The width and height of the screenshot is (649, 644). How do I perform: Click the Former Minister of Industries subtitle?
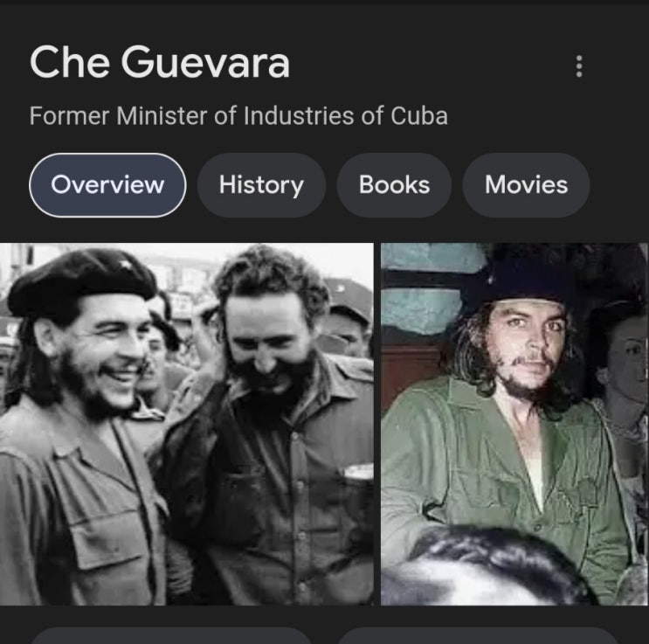pos(238,115)
